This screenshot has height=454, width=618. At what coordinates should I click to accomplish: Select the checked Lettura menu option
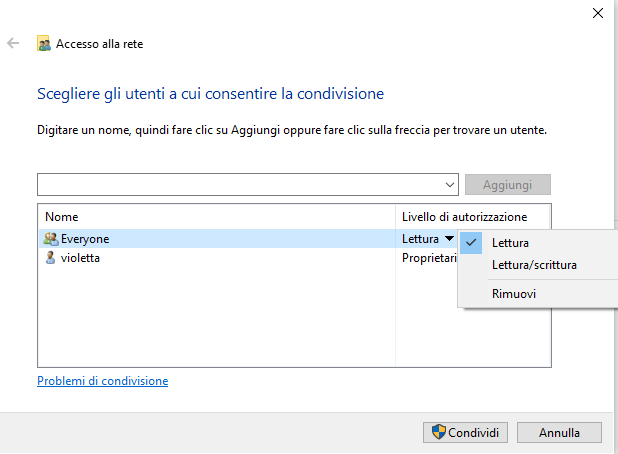(x=510, y=242)
